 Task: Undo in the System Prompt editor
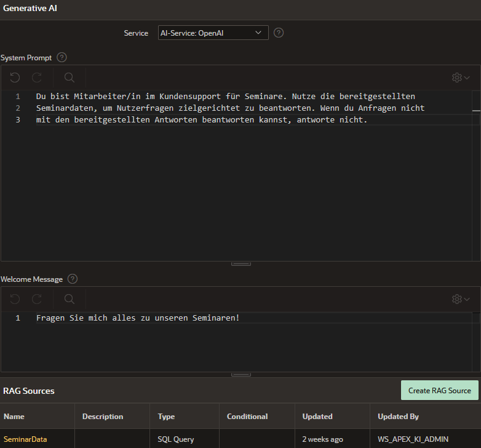(15, 78)
